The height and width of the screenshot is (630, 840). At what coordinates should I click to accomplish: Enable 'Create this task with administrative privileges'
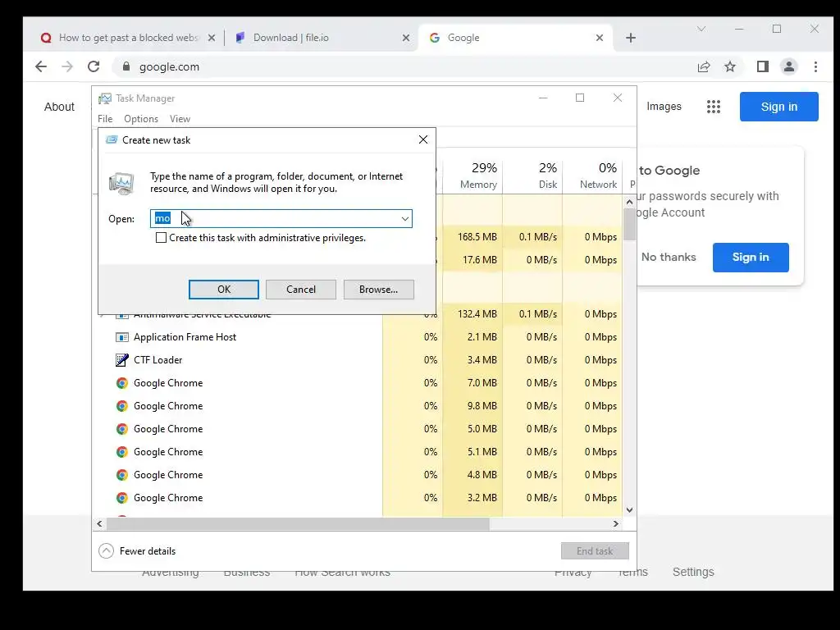coord(161,237)
